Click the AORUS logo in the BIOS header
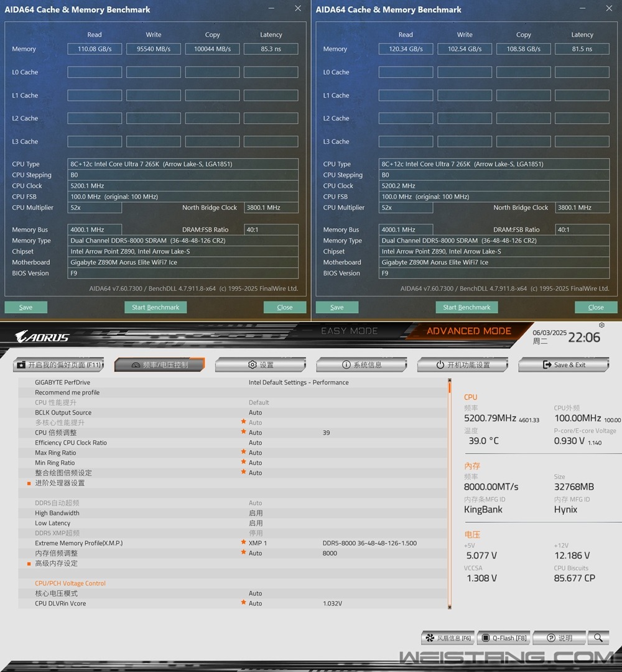The image size is (622, 672). (42, 337)
